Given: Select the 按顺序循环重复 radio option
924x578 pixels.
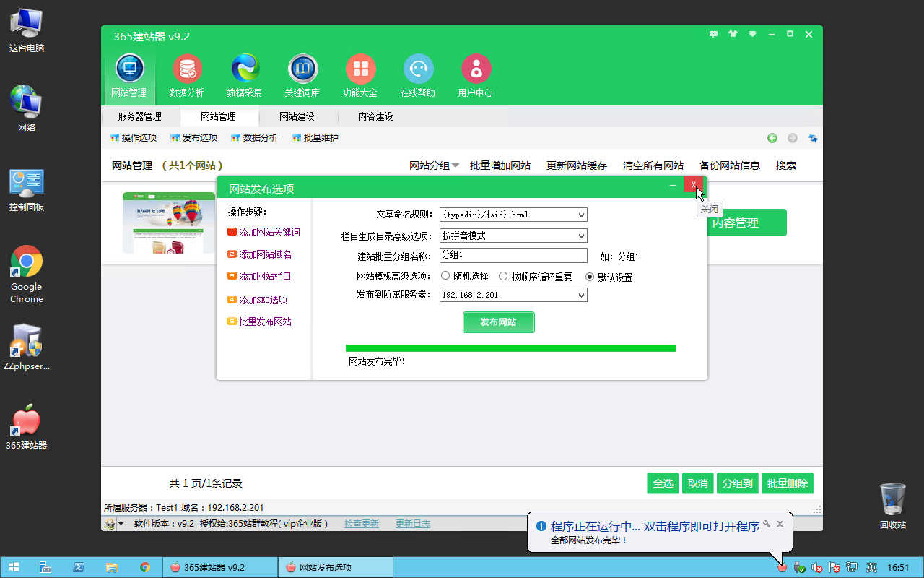Looking at the screenshot, I should pyautogui.click(x=503, y=276).
